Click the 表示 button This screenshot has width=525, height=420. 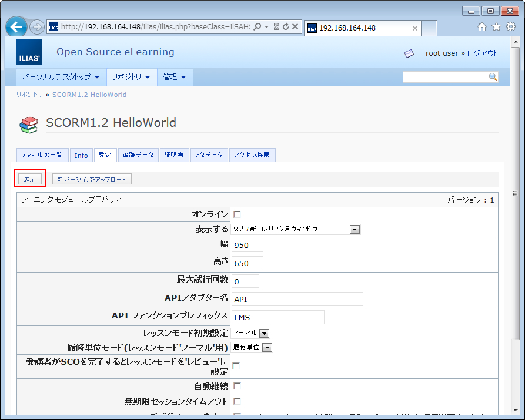tap(29, 179)
